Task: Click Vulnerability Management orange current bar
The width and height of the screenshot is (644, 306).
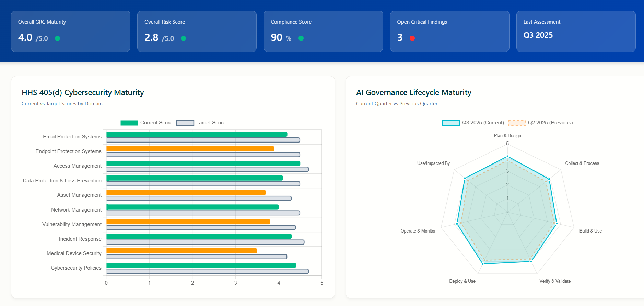Action: pos(188,222)
